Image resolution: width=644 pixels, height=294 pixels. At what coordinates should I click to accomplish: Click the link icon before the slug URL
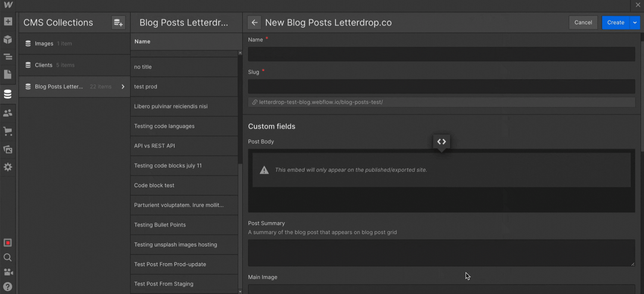click(254, 102)
